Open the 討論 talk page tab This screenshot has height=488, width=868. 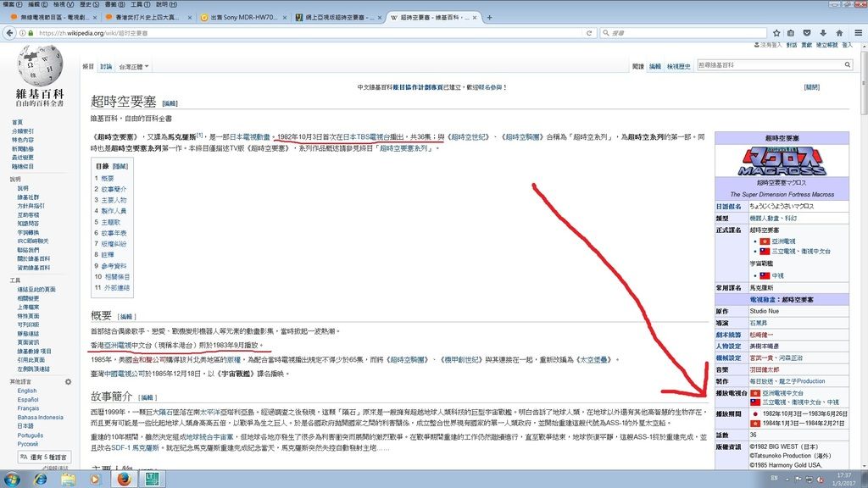point(106,66)
